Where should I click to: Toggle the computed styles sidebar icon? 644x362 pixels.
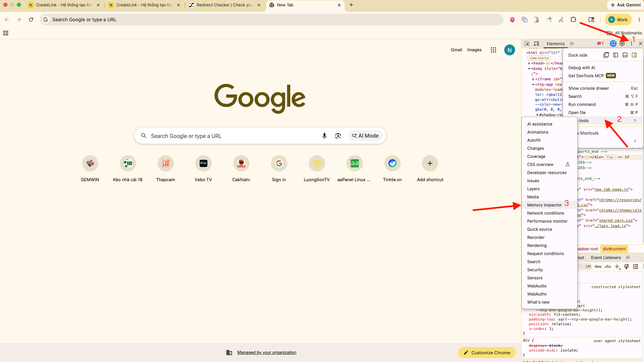point(636,267)
